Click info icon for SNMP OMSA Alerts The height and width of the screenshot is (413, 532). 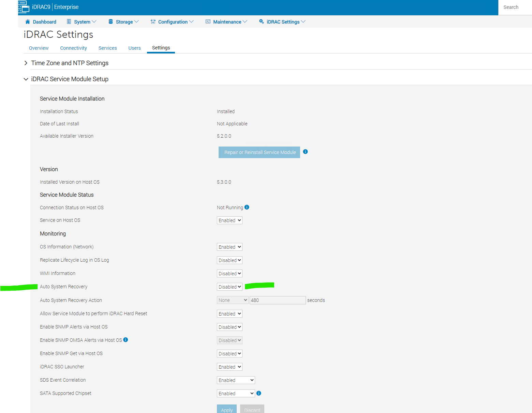coord(125,340)
